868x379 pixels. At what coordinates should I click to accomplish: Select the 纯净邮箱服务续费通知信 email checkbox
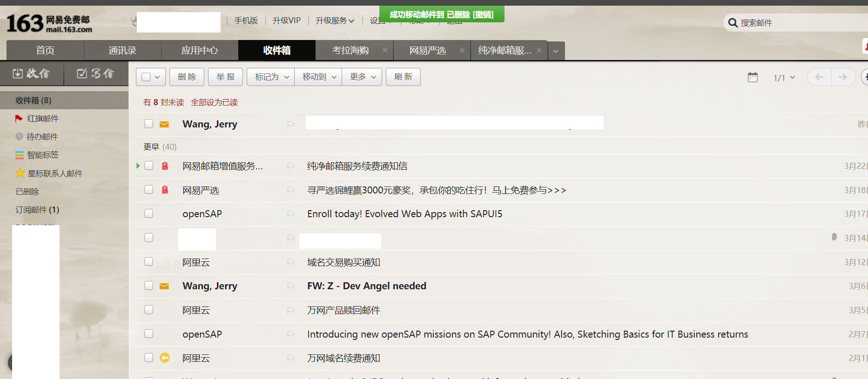(x=148, y=166)
